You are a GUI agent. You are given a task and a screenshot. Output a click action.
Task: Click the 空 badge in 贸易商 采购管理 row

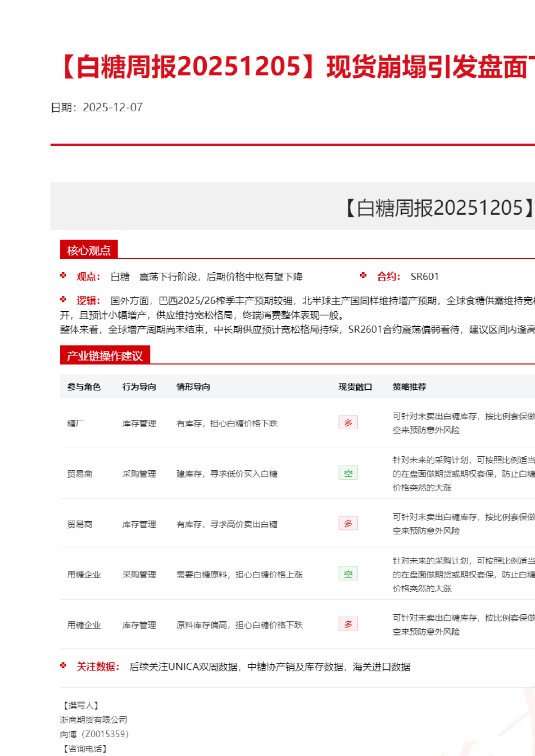(348, 473)
